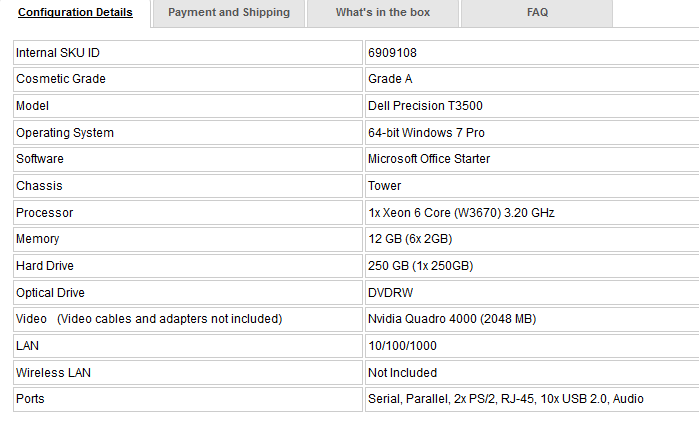Click the Chassis row Tower value
Viewport: 699px width, 425px height.
pyautogui.click(x=384, y=186)
